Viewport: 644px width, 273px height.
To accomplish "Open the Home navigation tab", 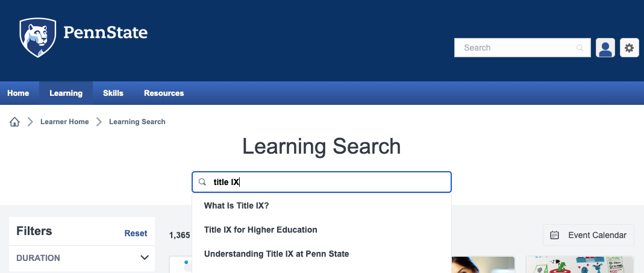I will click(18, 93).
